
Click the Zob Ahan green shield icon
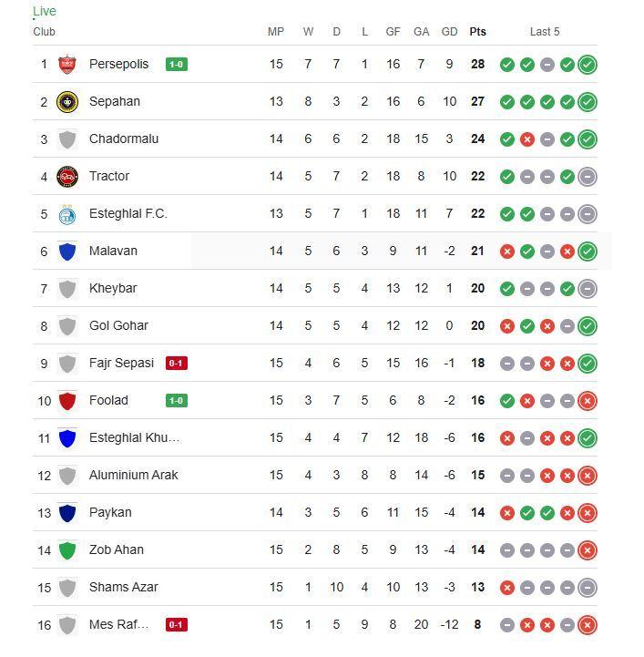coord(66,550)
